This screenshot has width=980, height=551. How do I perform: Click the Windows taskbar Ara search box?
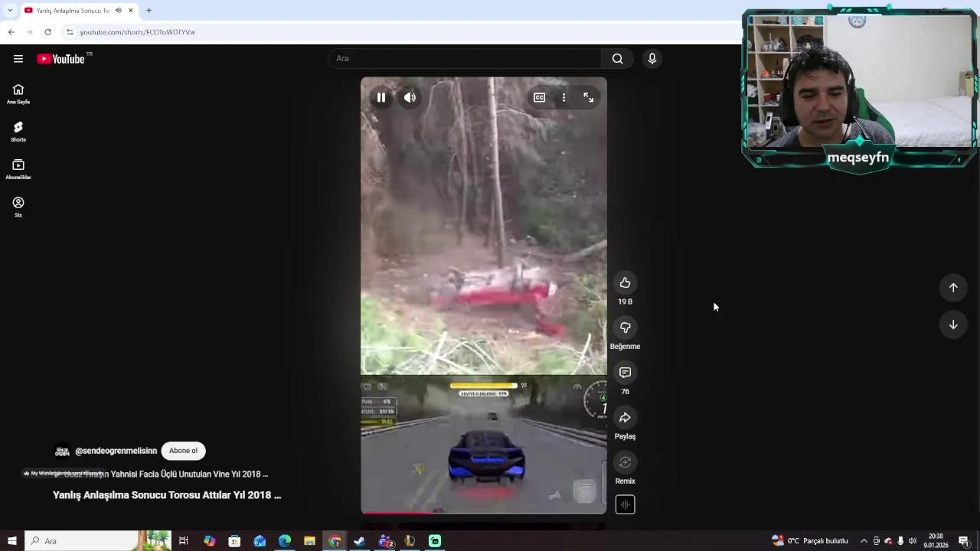(97, 541)
